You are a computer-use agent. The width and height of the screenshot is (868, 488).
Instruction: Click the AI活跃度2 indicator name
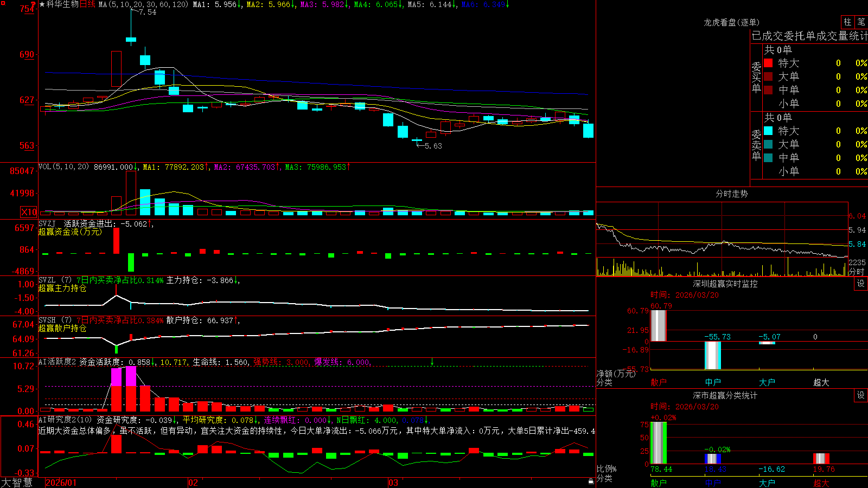point(58,362)
